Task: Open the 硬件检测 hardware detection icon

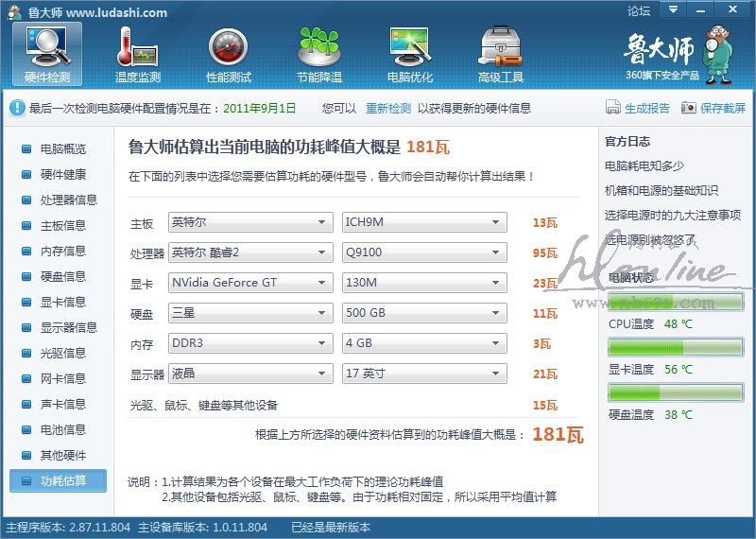Action: tap(47, 47)
